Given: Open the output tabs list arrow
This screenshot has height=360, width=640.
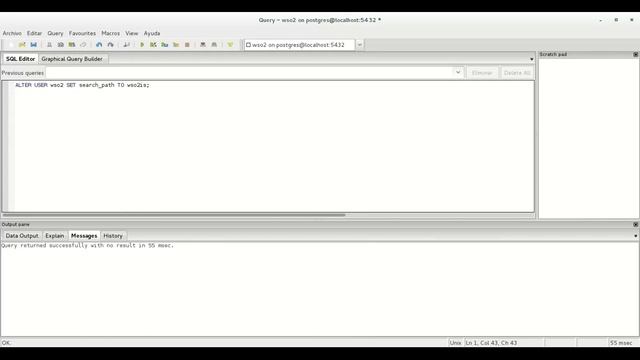Looking at the screenshot, I should click(x=636, y=236).
